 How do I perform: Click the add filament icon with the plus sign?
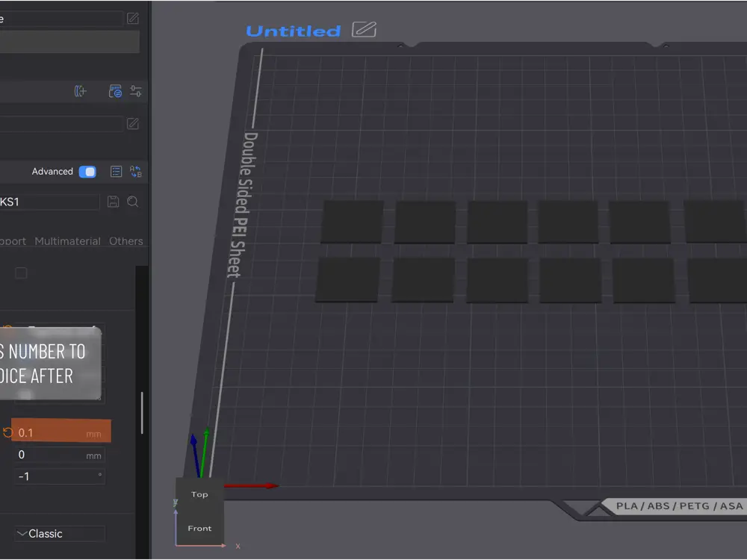click(81, 91)
